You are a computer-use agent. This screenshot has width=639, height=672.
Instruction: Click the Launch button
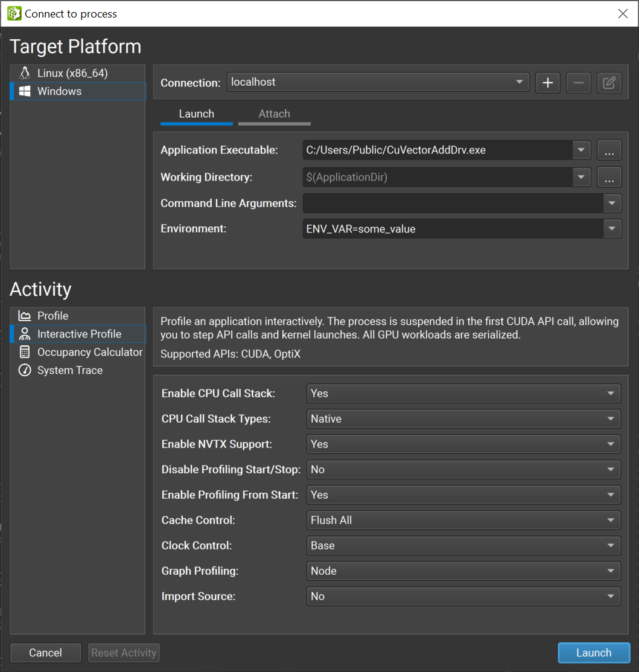click(594, 653)
